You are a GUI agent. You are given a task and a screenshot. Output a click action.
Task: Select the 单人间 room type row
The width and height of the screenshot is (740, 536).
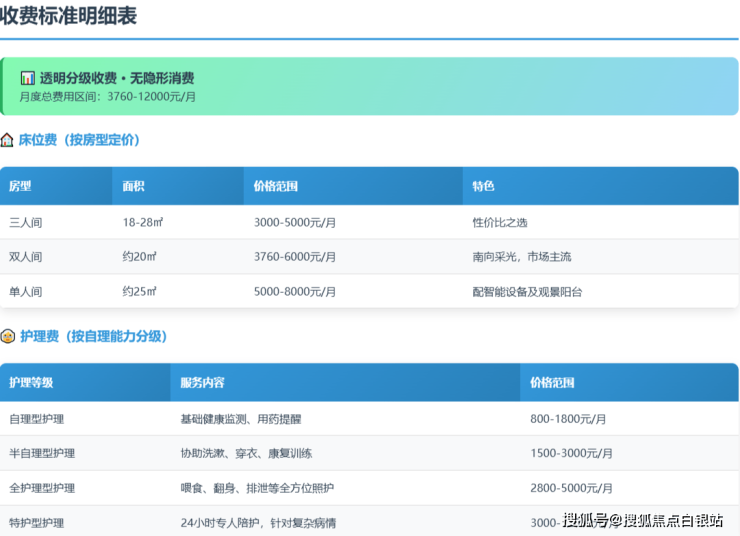26,292
